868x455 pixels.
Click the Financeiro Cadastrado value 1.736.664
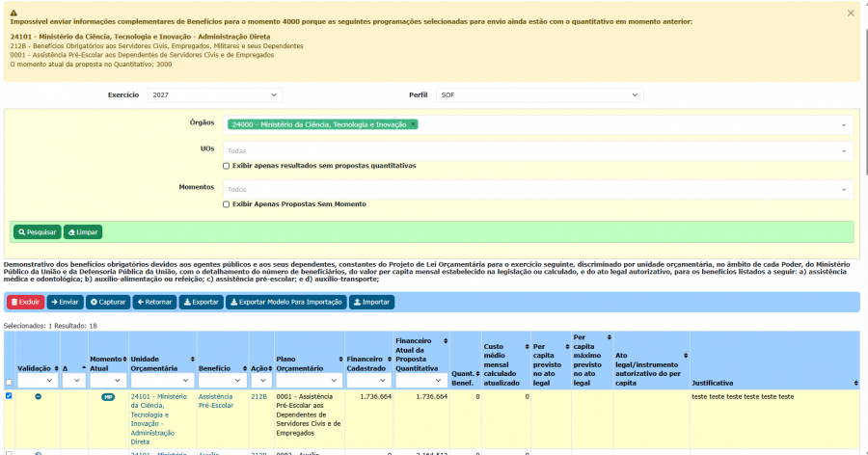(375, 397)
